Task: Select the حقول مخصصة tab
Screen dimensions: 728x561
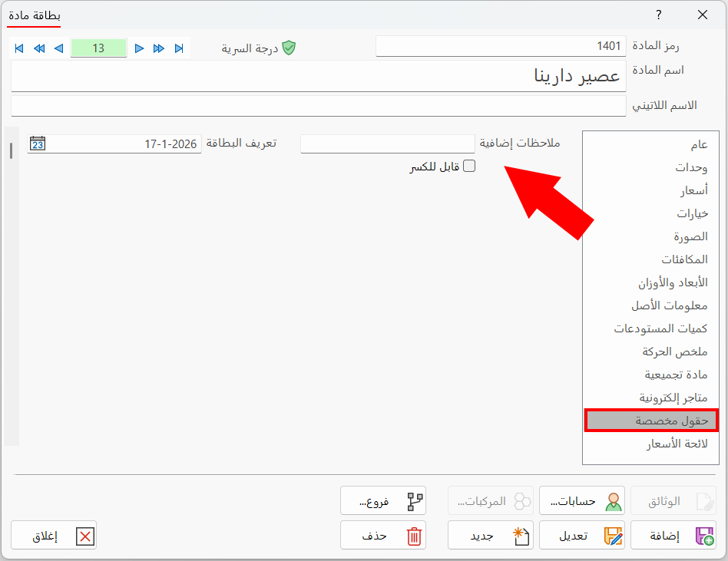Action: coord(651,421)
